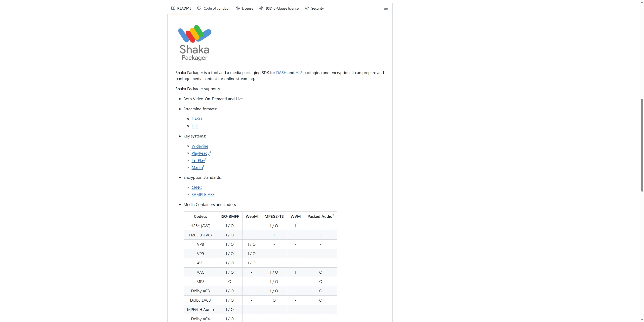Click the H265 (HEVC) row label
Screen dimensions: 644x322
point(200,235)
